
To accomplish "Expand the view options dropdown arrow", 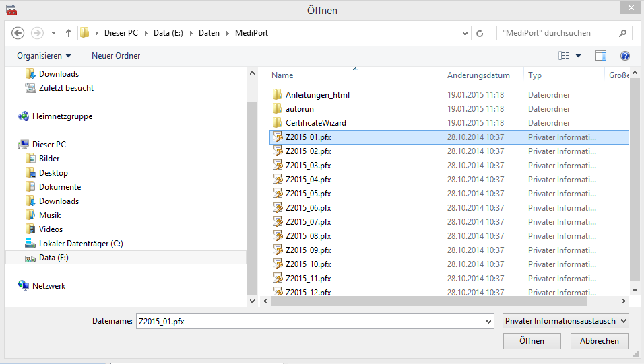I will [578, 56].
